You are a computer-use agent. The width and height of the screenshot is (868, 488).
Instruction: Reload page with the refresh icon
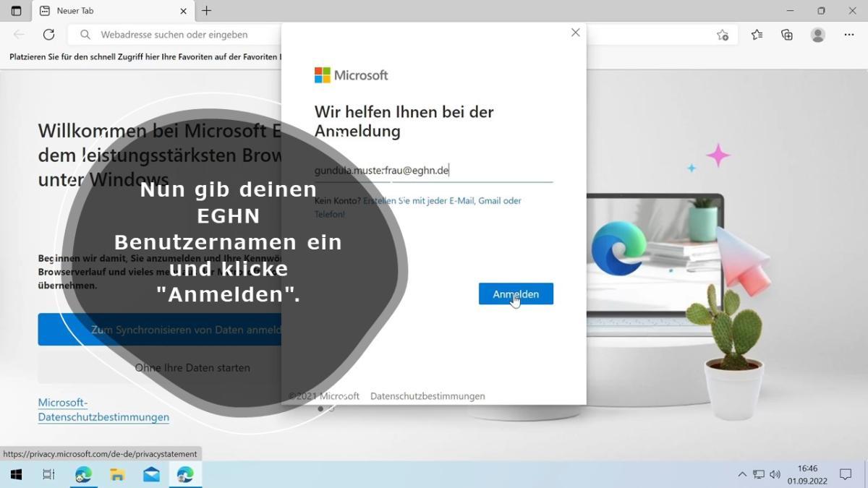[x=48, y=35]
